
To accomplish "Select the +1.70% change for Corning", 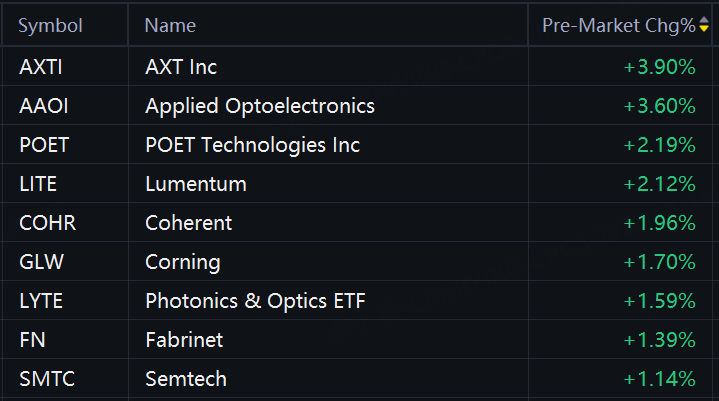I will (x=659, y=262).
